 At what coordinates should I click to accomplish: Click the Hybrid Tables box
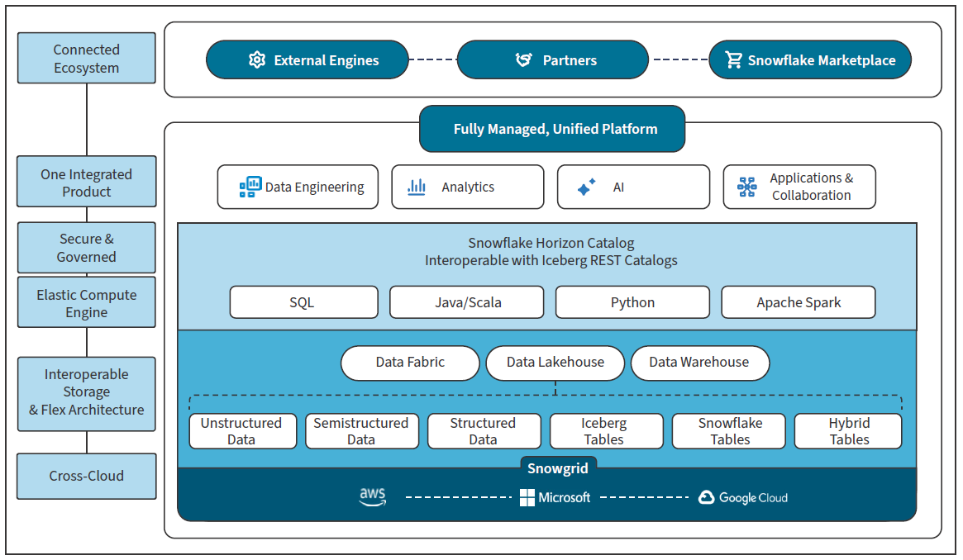(x=848, y=431)
